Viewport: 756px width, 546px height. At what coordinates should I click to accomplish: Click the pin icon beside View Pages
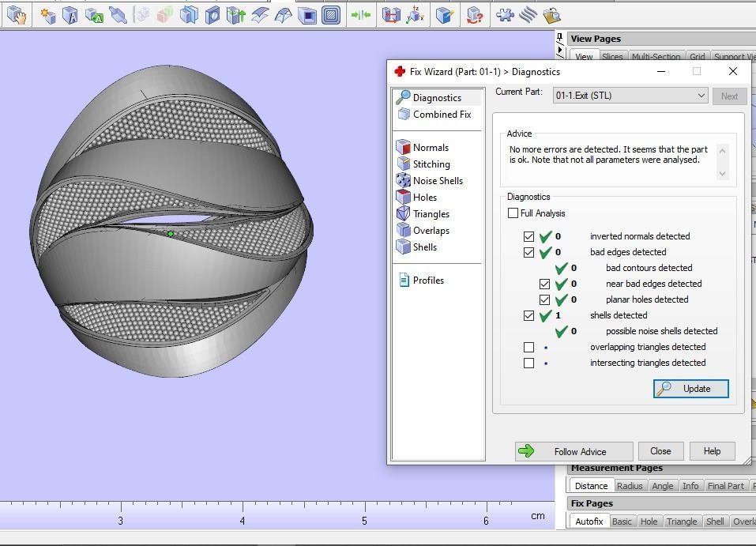click(560, 38)
